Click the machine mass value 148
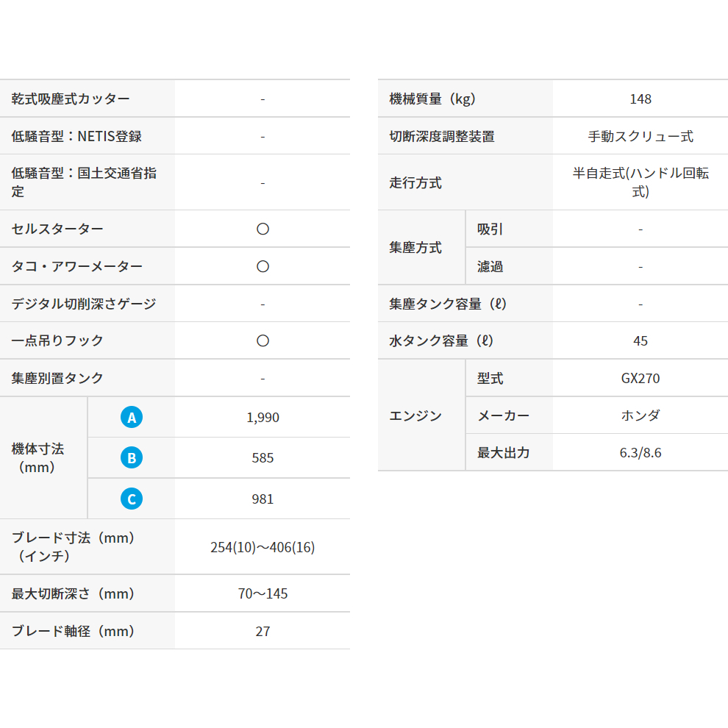728x728 pixels. pos(640,99)
